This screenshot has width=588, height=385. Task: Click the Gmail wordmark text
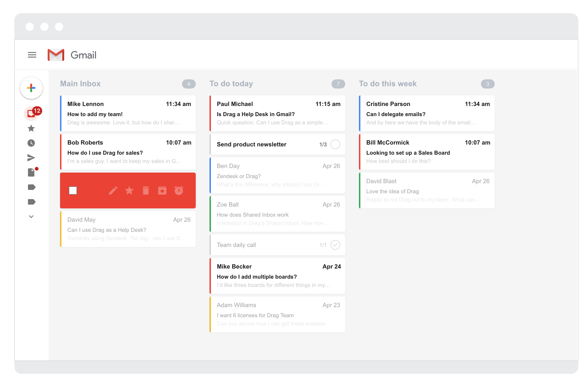[x=83, y=55]
